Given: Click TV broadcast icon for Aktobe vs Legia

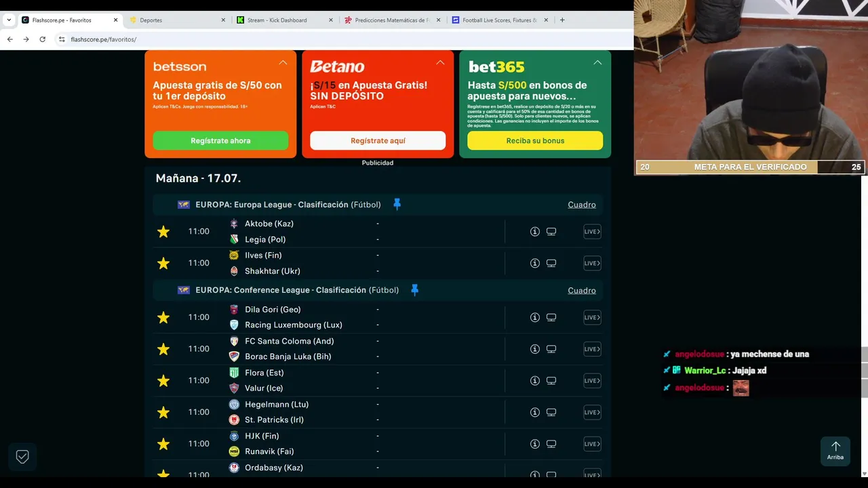Looking at the screenshot, I should click(551, 232).
